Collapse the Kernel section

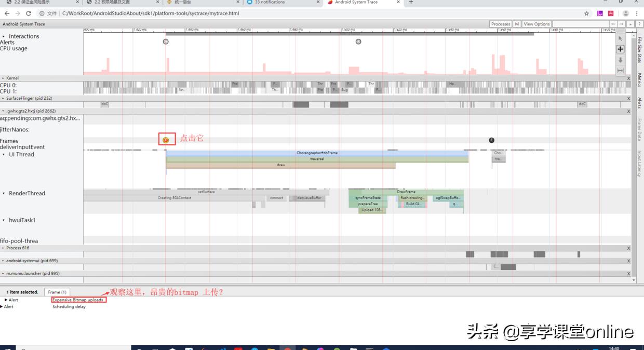click(3, 78)
